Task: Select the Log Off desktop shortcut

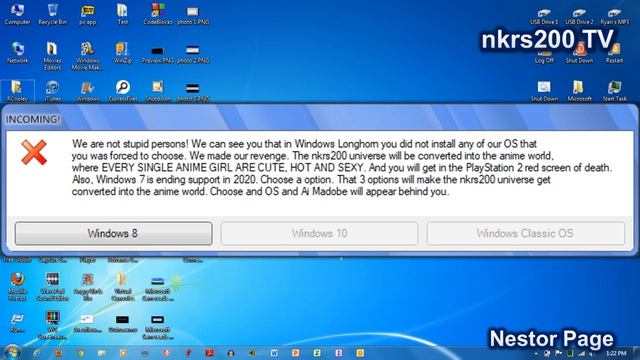Action: point(544,56)
